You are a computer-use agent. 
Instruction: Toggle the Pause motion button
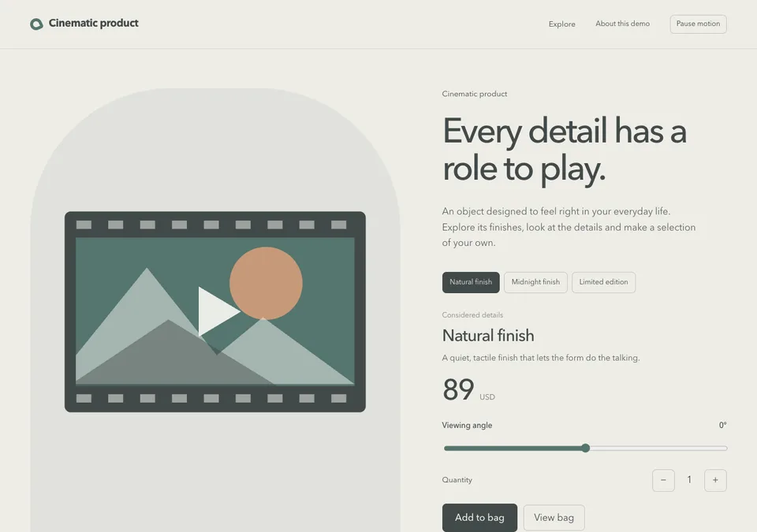pyautogui.click(x=698, y=24)
